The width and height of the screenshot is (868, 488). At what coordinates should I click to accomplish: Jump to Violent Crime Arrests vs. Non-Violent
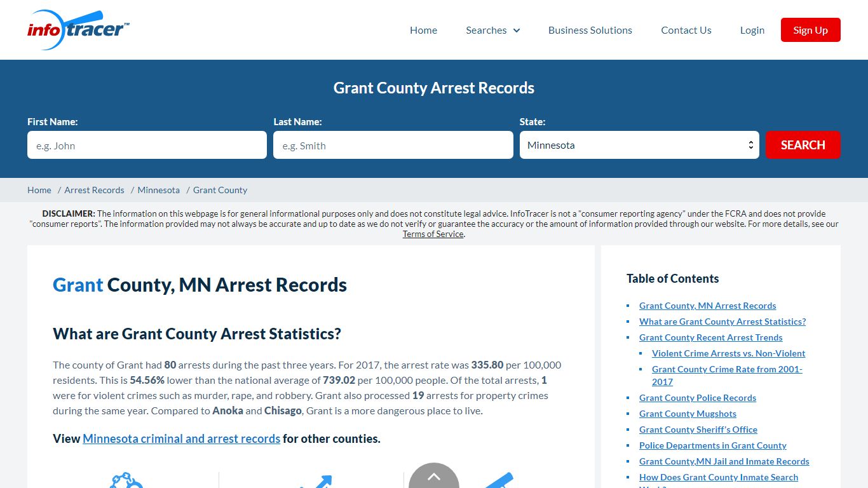(728, 353)
